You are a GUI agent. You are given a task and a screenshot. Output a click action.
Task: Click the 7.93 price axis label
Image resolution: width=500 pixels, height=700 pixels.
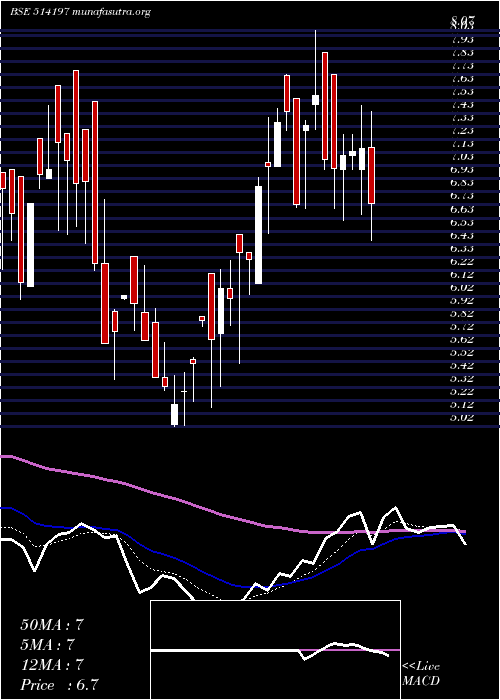(x=462, y=39)
